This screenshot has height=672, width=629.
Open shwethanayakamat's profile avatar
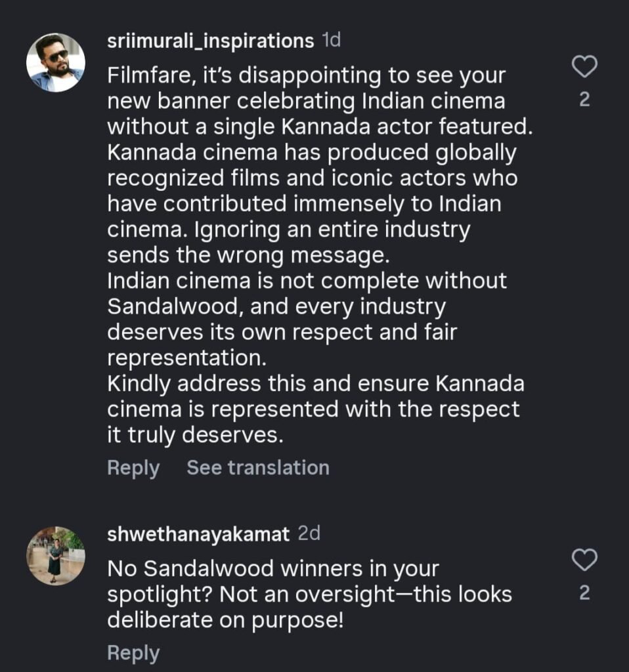coord(56,555)
